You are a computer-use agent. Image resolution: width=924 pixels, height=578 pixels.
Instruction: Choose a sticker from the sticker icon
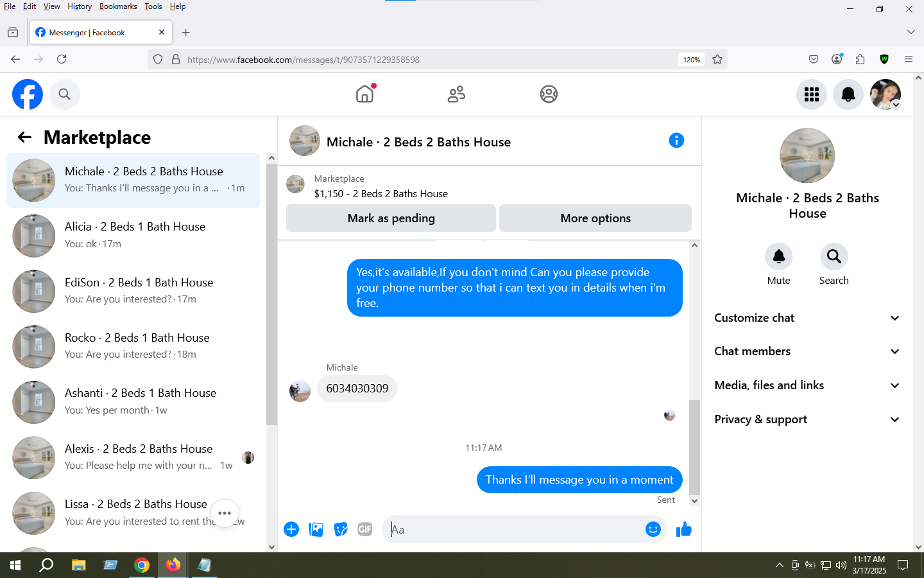341,529
